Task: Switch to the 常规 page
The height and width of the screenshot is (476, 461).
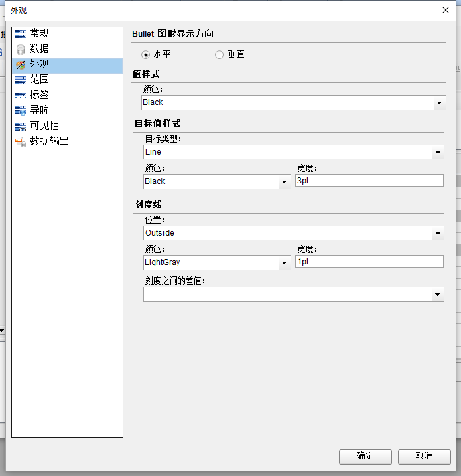Action: pos(68,33)
